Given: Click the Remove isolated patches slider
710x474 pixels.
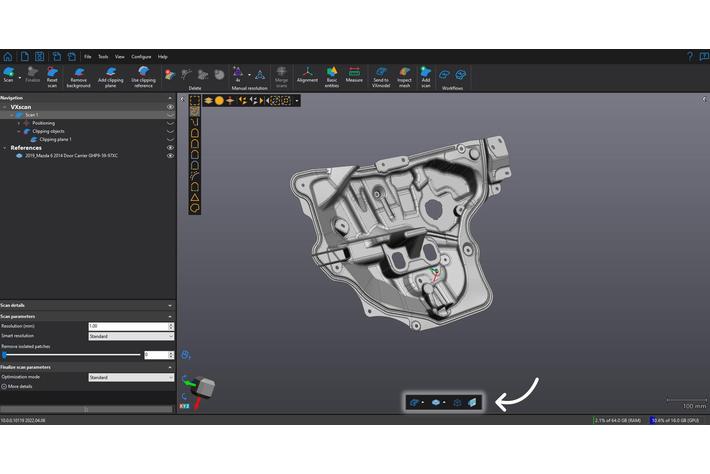Looking at the screenshot, I should point(72,354).
